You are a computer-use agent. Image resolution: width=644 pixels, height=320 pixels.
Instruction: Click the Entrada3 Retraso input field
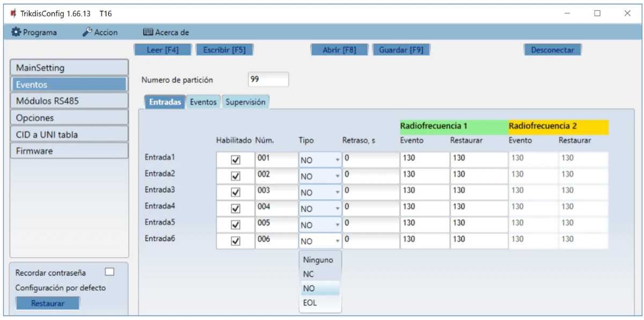(370, 192)
